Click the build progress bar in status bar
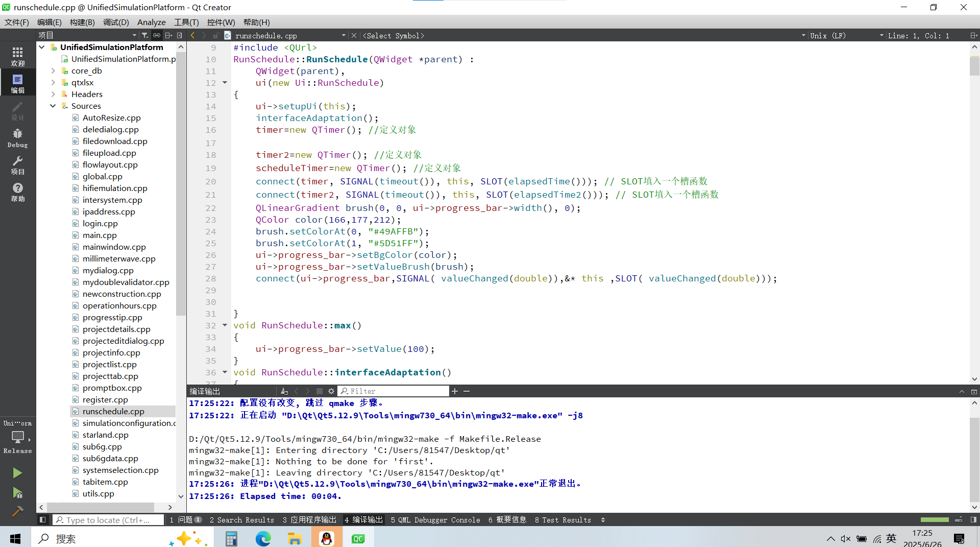980x547 pixels. coord(935,520)
